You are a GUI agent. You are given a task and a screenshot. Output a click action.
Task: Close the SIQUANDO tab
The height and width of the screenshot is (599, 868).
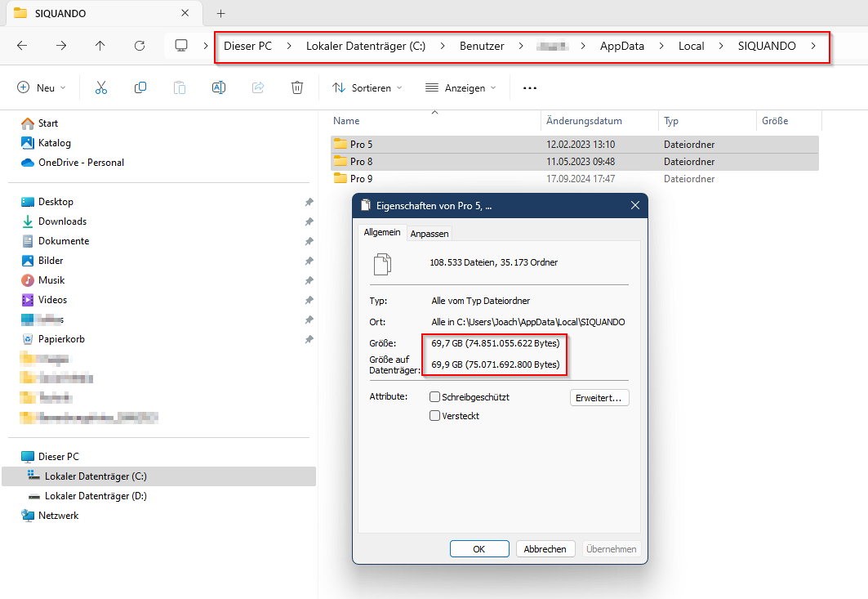[185, 13]
